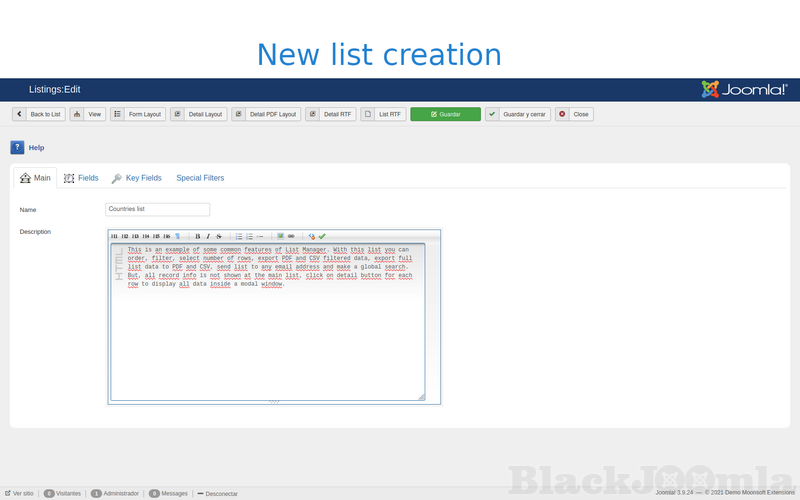Open the Ver sitio link
Image resolution: width=800 pixels, height=500 pixels.
pos(19,493)
